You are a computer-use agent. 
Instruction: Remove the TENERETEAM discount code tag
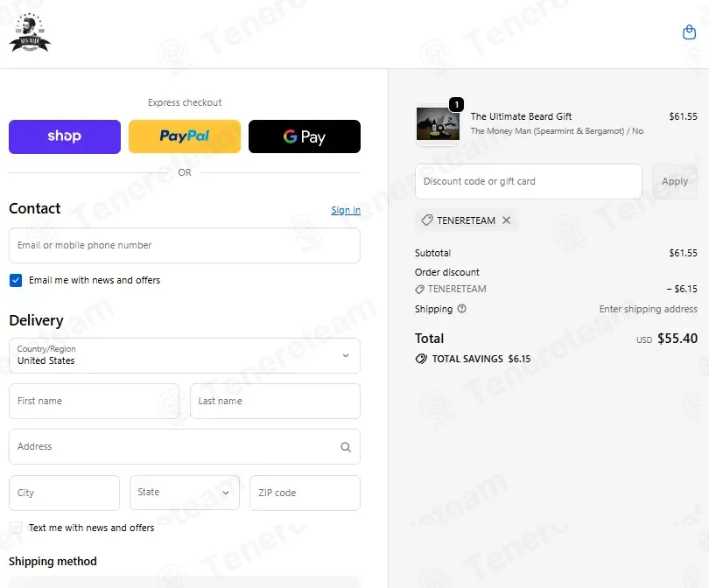coord(507,220)
